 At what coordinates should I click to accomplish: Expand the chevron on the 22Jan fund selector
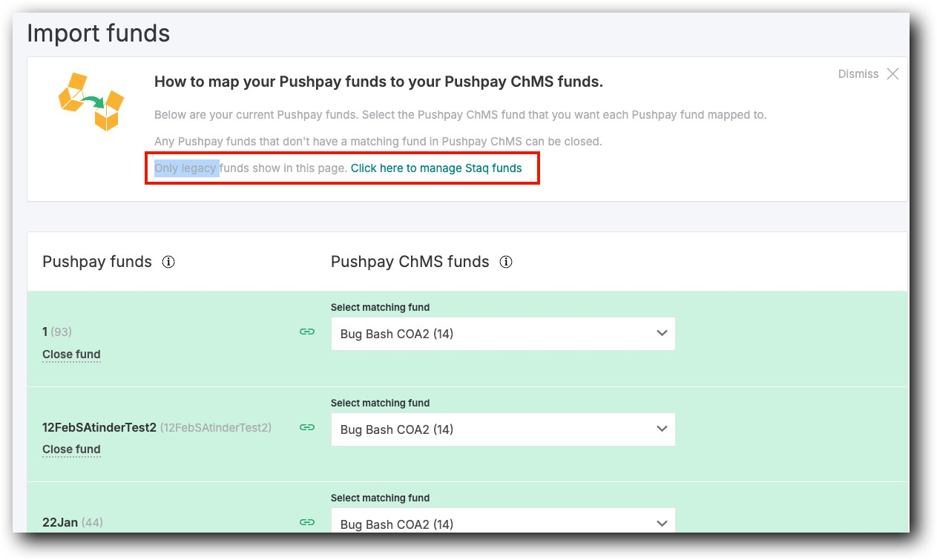coord(661,522)
